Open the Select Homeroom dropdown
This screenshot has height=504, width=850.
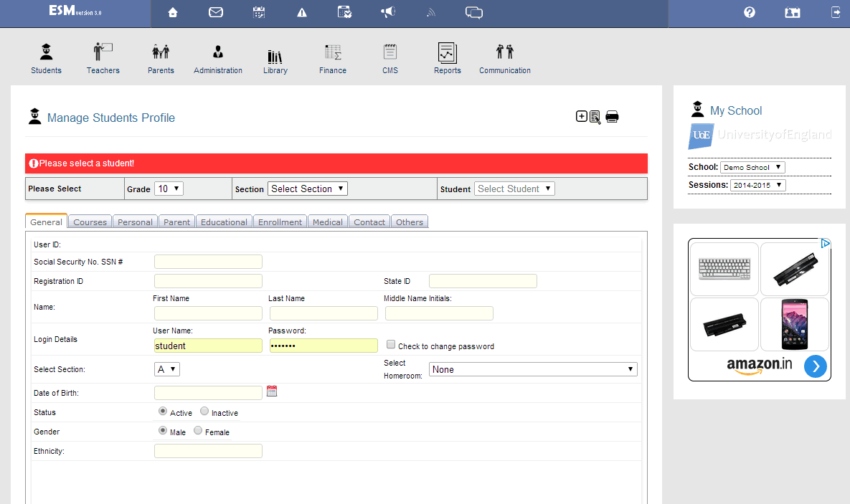[x=533, y=370]
